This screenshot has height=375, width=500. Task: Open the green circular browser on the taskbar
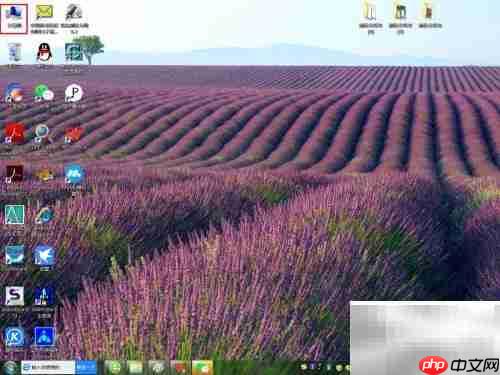click(115, 368)
